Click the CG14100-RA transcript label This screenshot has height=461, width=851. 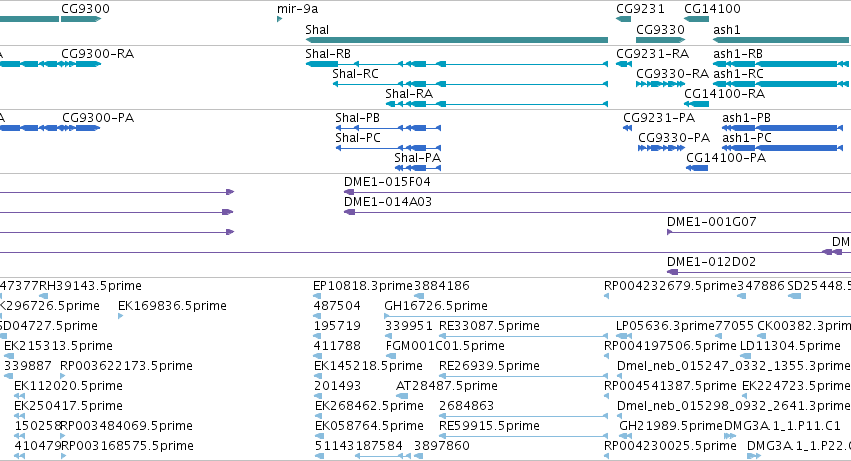coord(725,94)
